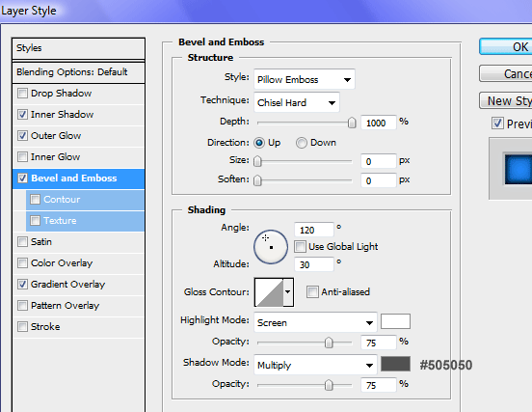Click the blue style preview thumbnail
Viewport: 532px width, 412px height.
tap(518, 170)
